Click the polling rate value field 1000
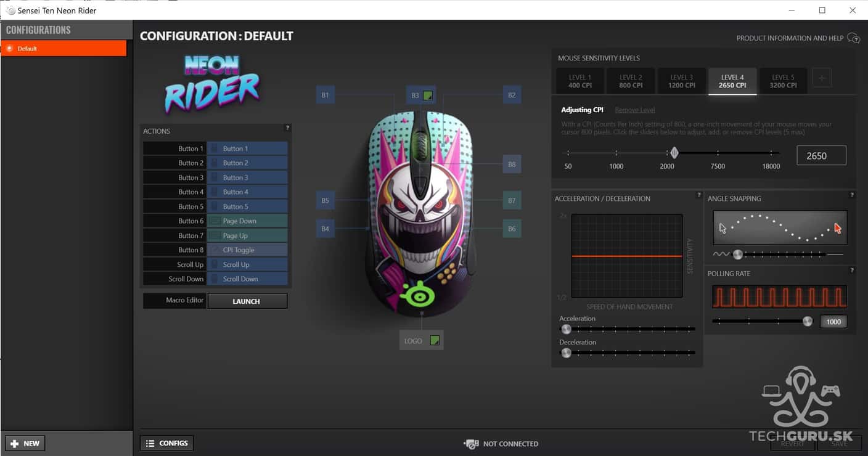The width and height of the screenshot is (868, 456). coord(833,322)
